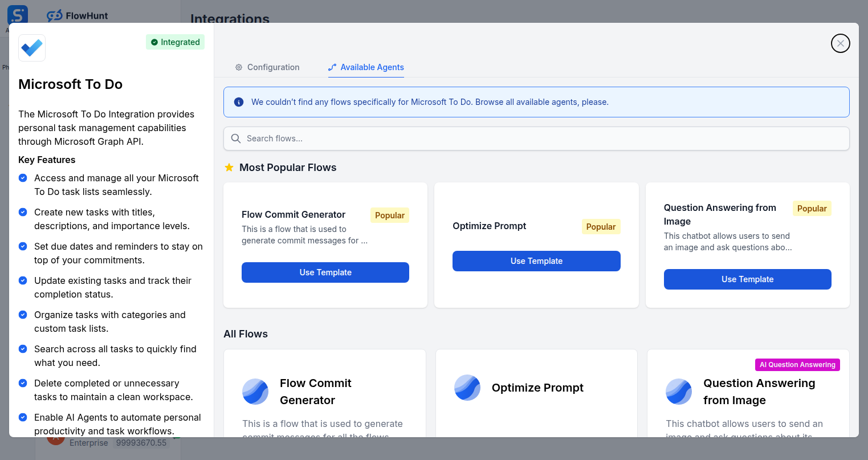Click the AI Question Answering category badge
Image resolution: width=868 pixels, height=460 pixels.
pos(797,364)
